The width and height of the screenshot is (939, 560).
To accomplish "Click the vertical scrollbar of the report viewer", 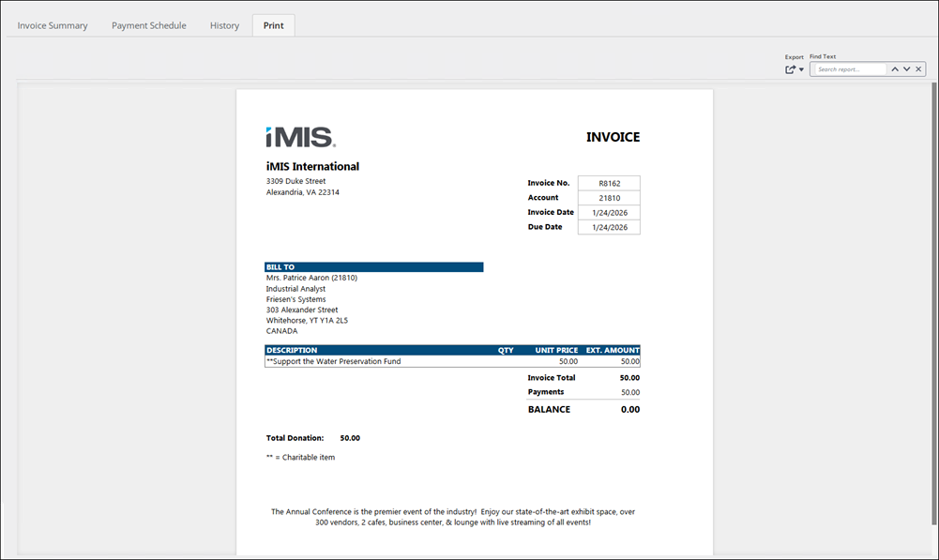I will click(934, 304).
